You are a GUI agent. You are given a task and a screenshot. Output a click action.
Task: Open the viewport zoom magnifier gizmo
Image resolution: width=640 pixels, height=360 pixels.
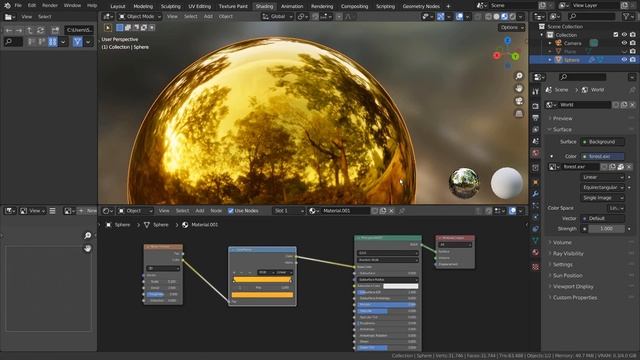519,76
